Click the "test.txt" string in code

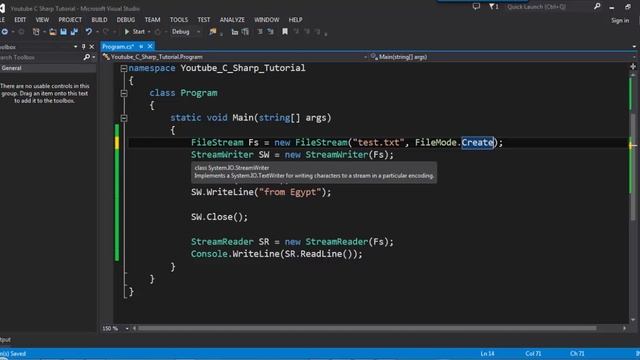click(x=378, y=142)
